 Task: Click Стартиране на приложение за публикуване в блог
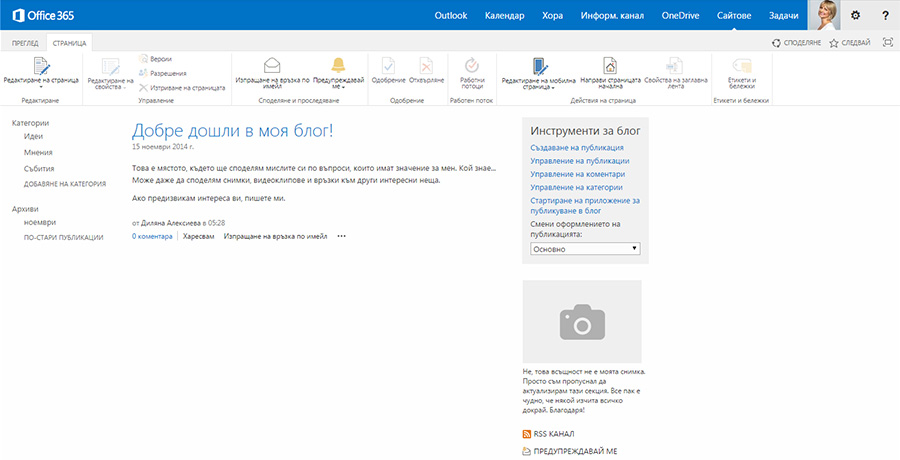(585, 206)
